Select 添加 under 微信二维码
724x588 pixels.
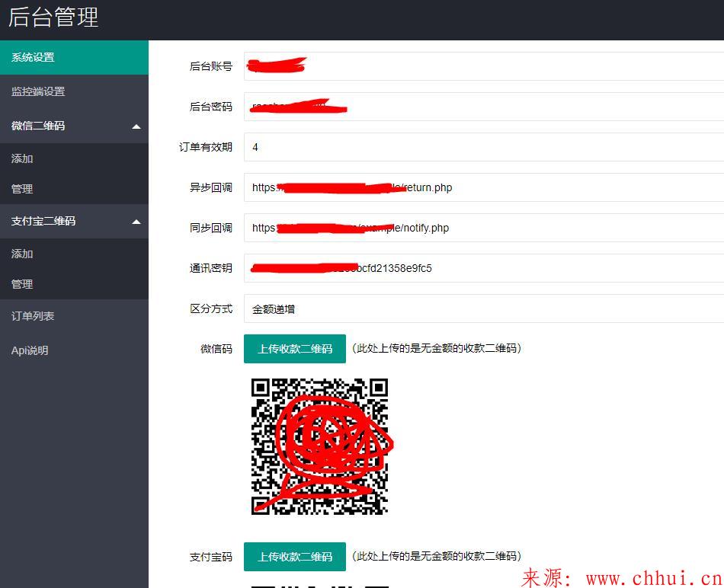pyautogui.click(x=74, y=158)
